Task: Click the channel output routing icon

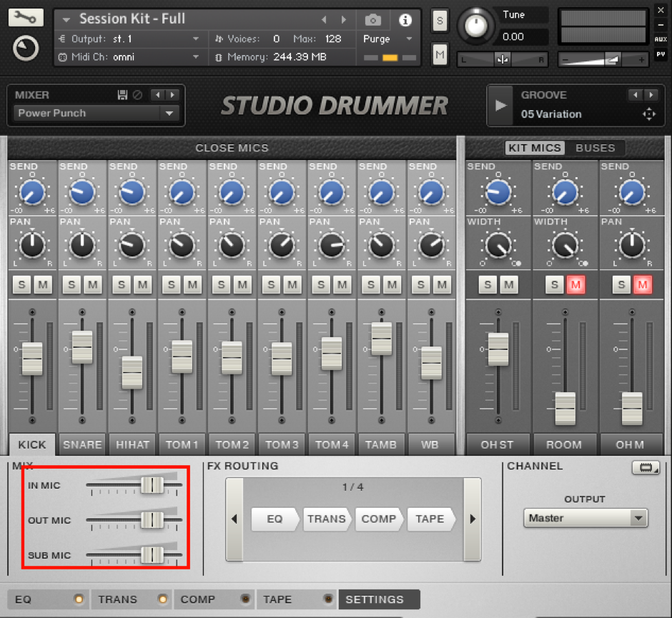Action: click(646, 468)
